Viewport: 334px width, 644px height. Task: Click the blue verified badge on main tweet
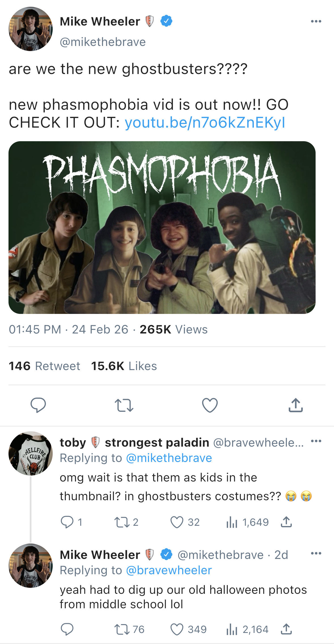[166, 21]
